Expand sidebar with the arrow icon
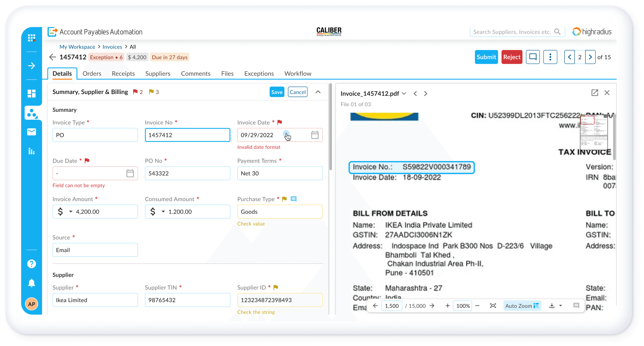Viewport: 644px width, 346px height. click(32, 66)
